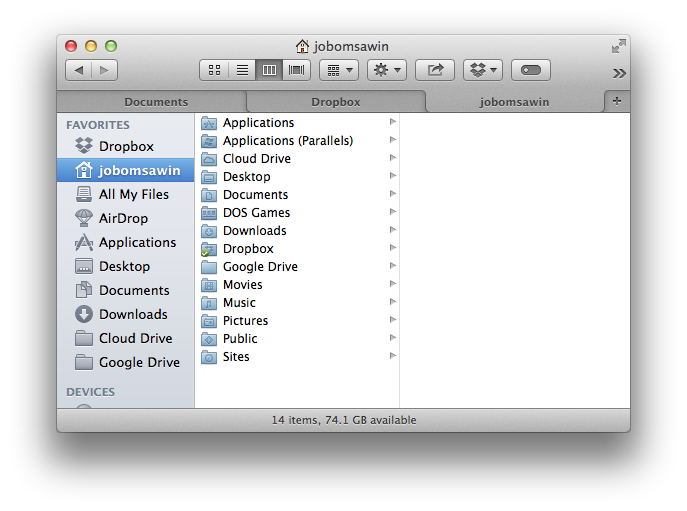Viewport: 687px width, 511px height.
Task: Click the Dropbox folder icon with green checkmark
Action: (x=209, y=249)
